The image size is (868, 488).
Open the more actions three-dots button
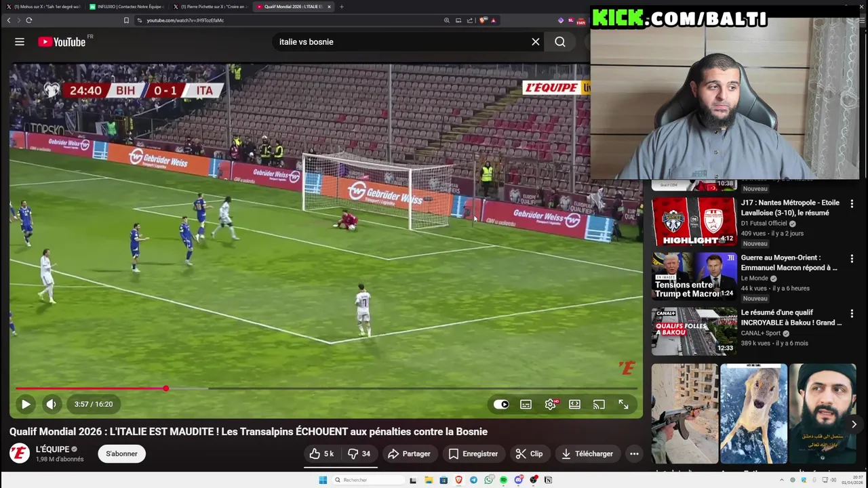pos(634,454)
